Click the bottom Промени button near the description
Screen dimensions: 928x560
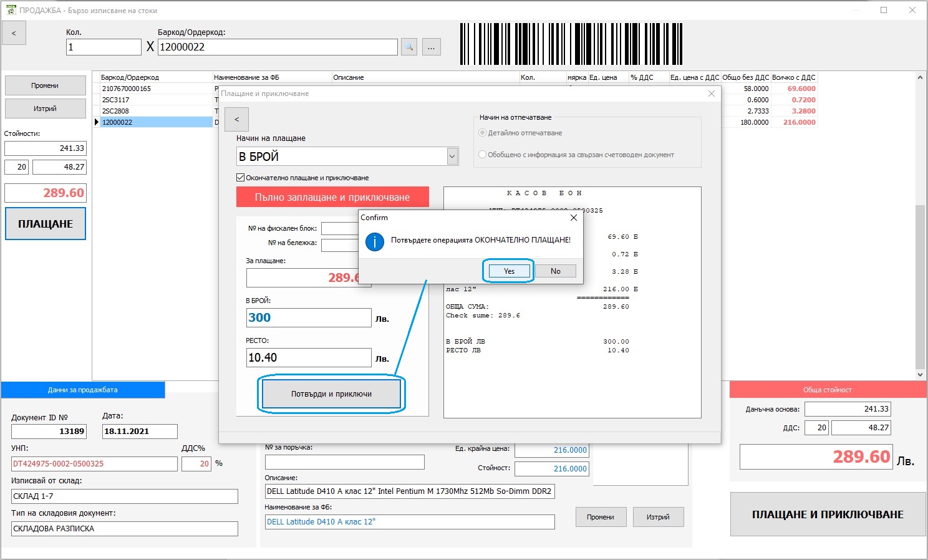coord(600,517)
